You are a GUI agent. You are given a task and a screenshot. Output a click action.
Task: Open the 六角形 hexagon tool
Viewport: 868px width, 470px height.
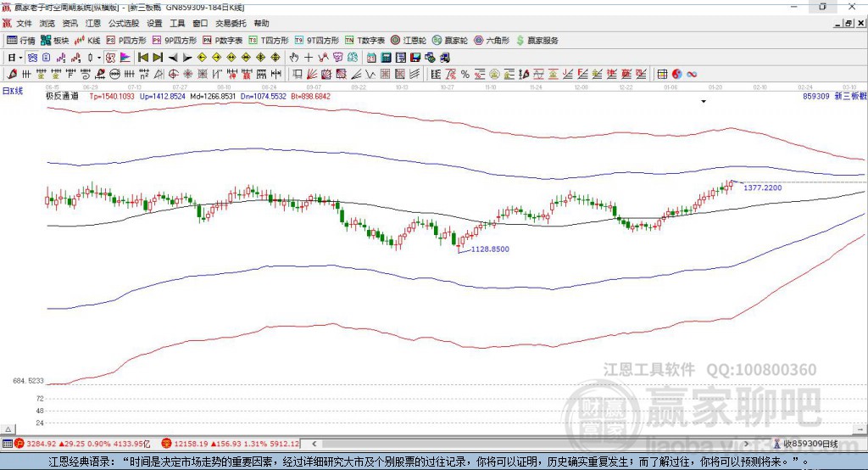[492, 41]
